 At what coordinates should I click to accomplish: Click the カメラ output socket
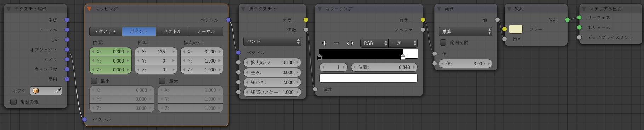67,59
